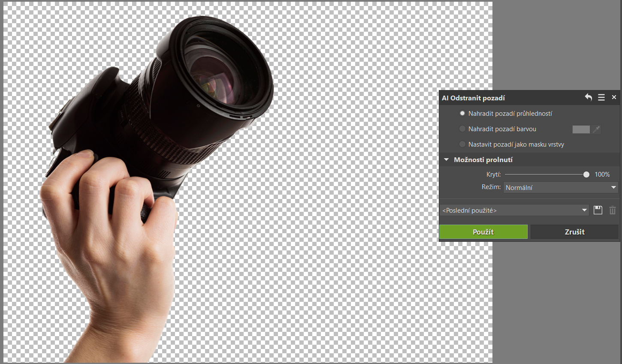622x364 pixels.
Task: Open the gray background color swatch
Action: click(581, 129)
